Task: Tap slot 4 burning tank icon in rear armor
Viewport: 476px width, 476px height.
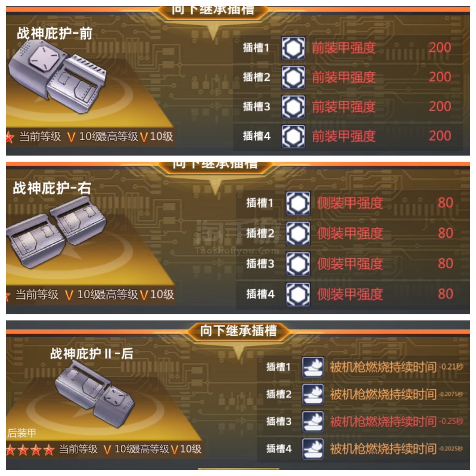Action: (313, 449)
